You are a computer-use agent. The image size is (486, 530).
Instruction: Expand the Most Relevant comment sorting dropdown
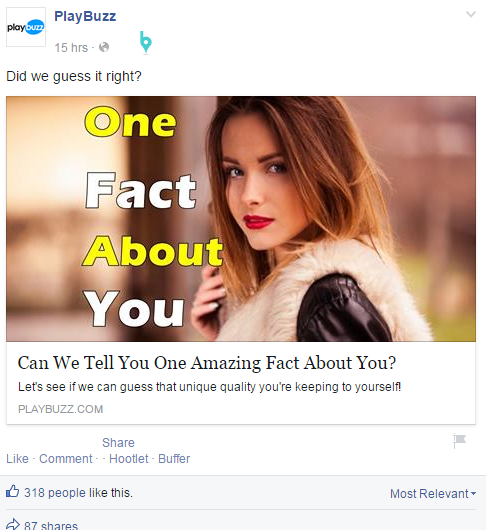point(433,494)
